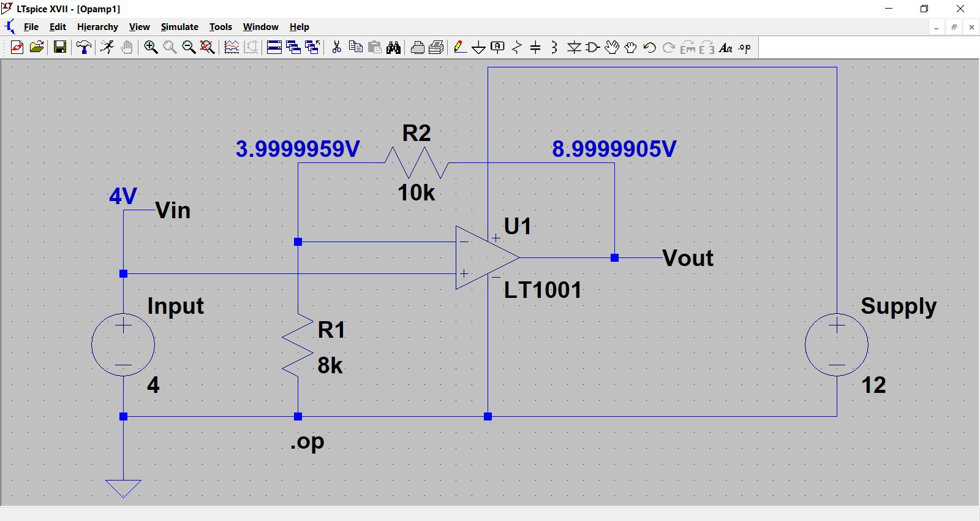Select the Label Net tool
The width and height of the screenshot is (980, 521).
498,47
